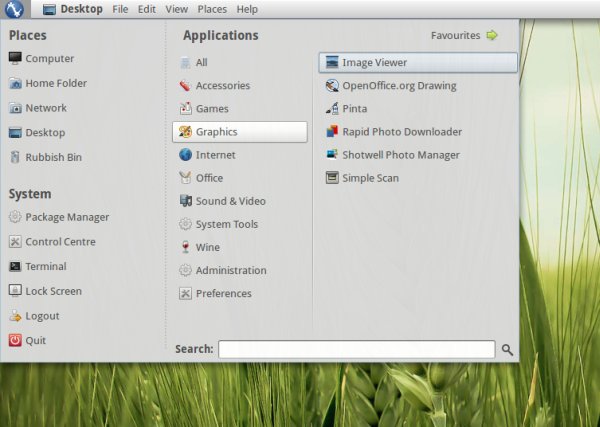Select the Wine glass icon

(185, 247)
